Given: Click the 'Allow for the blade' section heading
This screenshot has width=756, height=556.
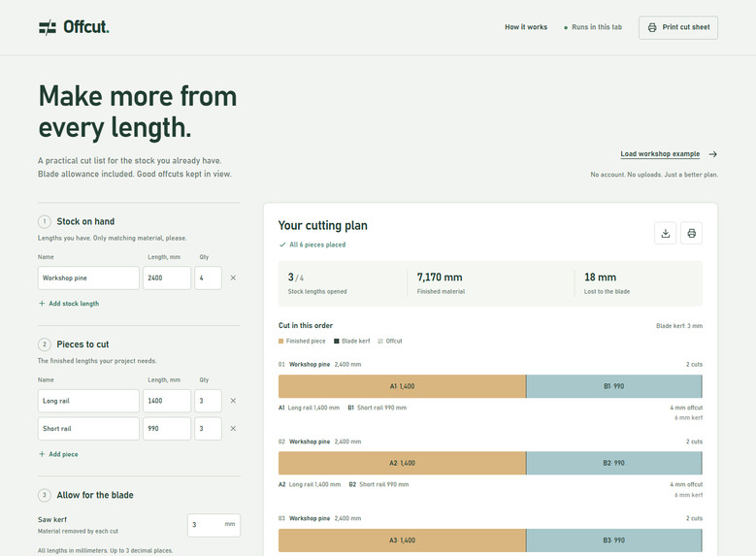Looking at the screenshot, I should [x=95, y=495].
